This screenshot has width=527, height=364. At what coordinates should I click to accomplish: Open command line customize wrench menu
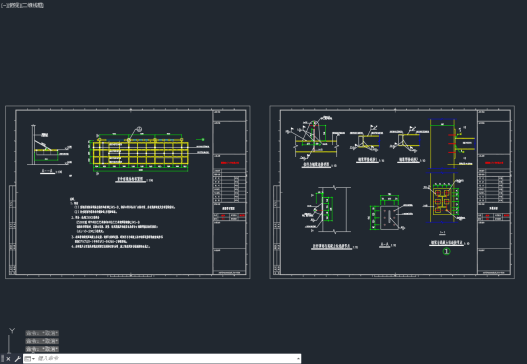tap(17, 359)
